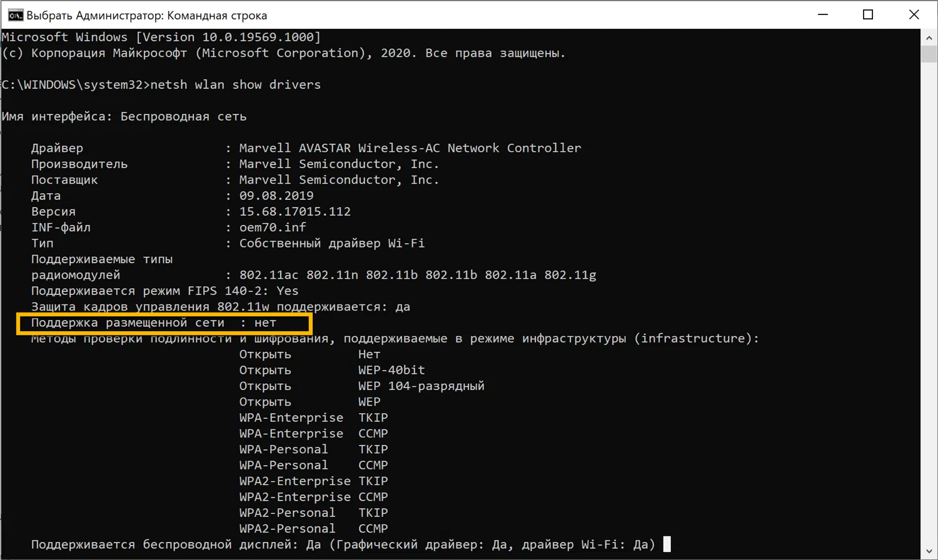938x560 pixels.
Task: Click the 'C:\WINDOWS\system32>' prompt path
Action: click(76, 85)
